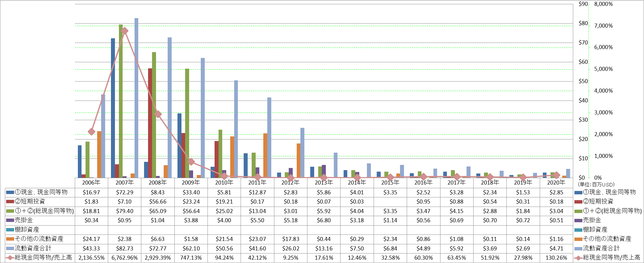Click the (単位:百万USD) unit label
This screenshot has height=263, width=644.
click(x=596, y=185)
